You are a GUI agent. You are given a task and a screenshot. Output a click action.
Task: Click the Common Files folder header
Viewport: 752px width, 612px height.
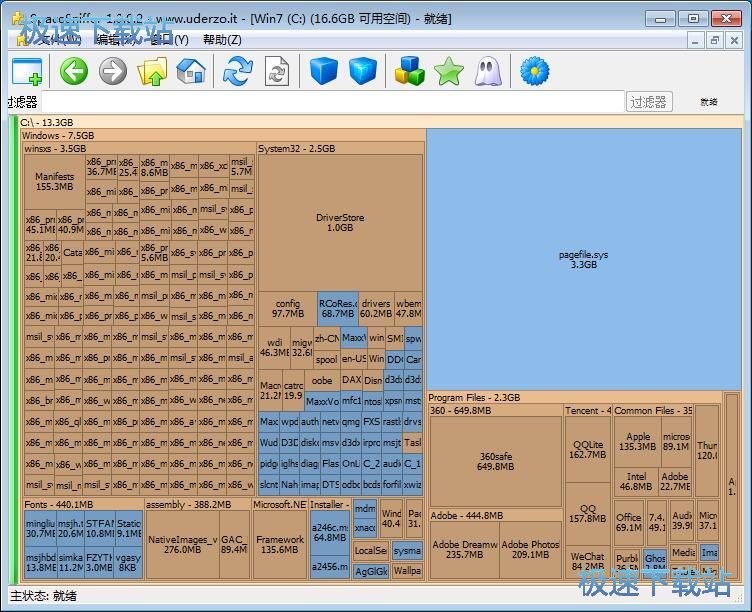(653, 411)
